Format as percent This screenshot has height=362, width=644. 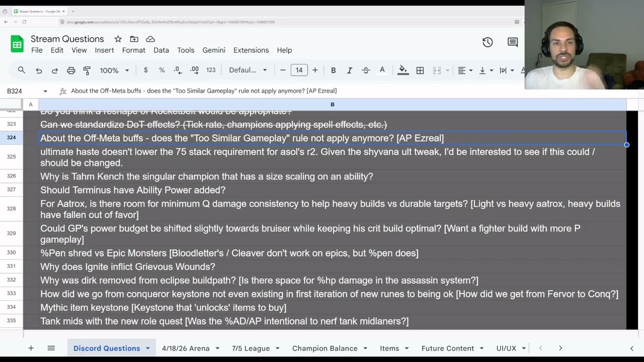tap(162, 70)
